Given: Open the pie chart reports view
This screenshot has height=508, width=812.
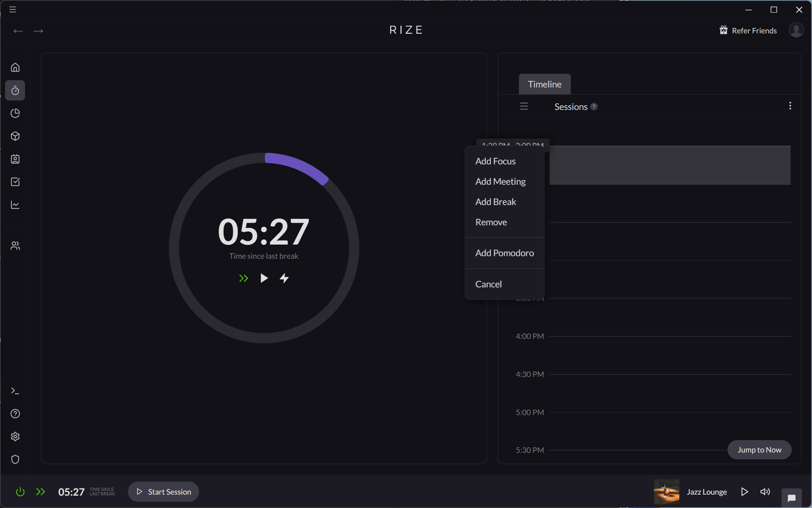Looking at the screenshot, I should click(15, 113).
